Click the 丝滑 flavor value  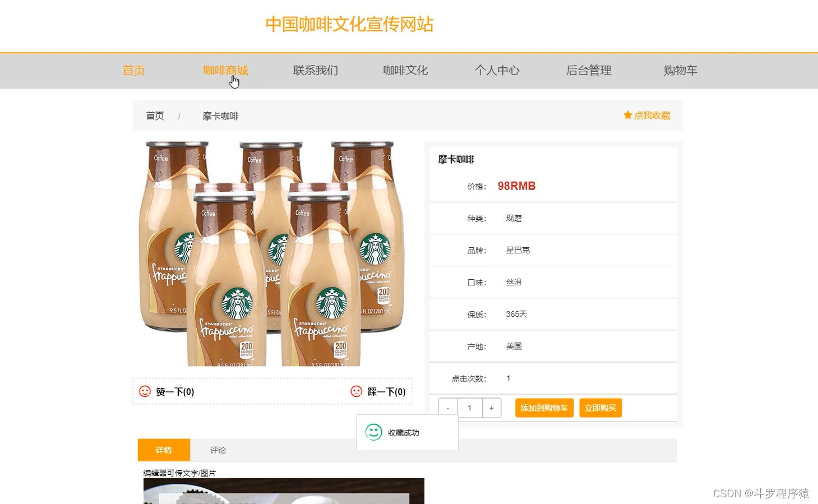514,282
